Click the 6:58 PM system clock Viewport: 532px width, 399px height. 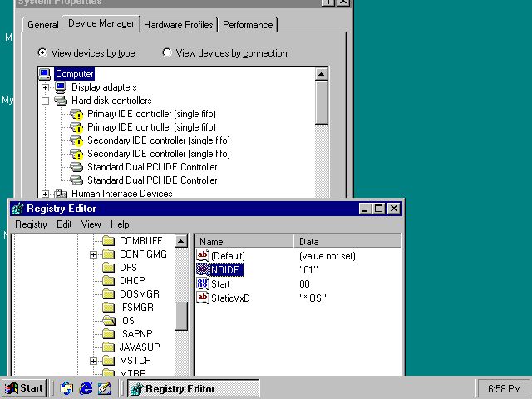[x=505, y=388]
